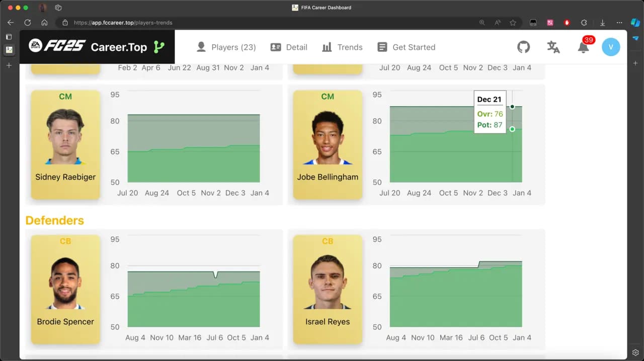
Task: Click CM position label on Raebiger's card
Action: pos(65,97)
